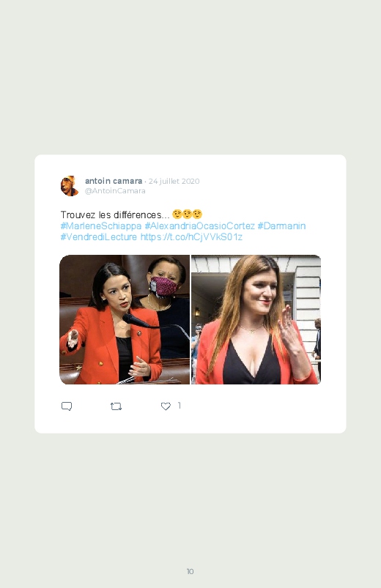The width and height of the screenshot is (381, 588).
Task: Visit the t.co/hCjVVkS01z link
Action: (191, 237)
